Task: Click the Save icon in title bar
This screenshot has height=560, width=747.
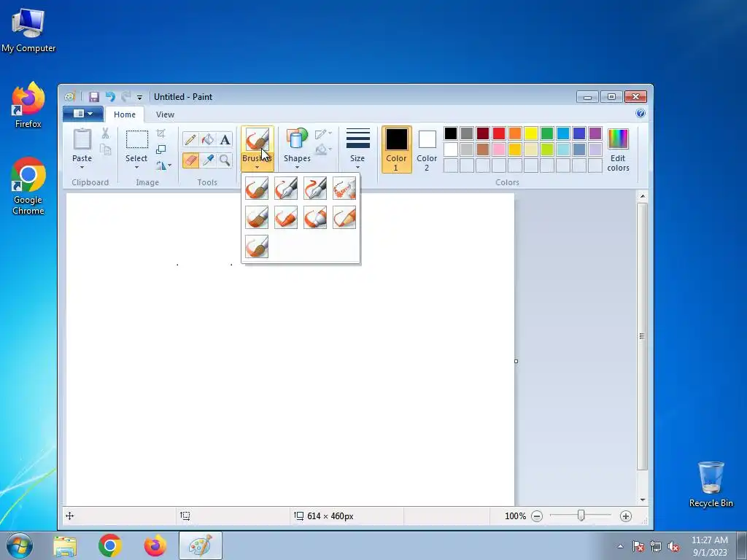Action: click(94, 97)
